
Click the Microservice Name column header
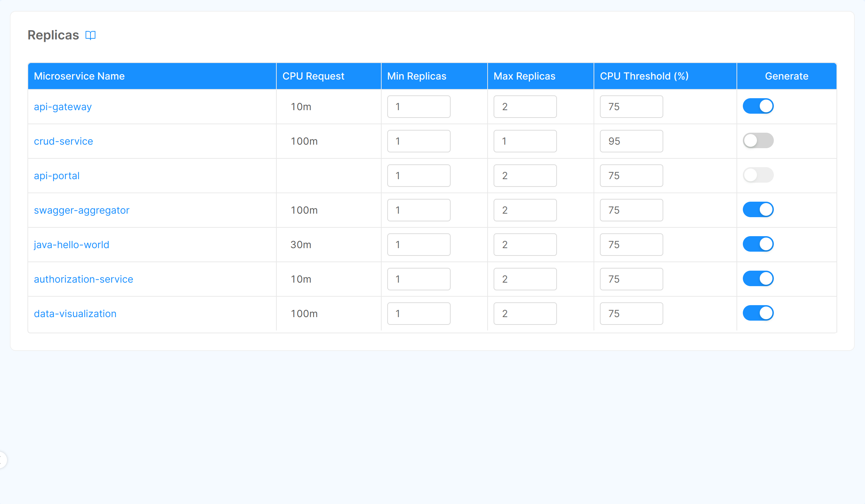click(x=79, y=76)
